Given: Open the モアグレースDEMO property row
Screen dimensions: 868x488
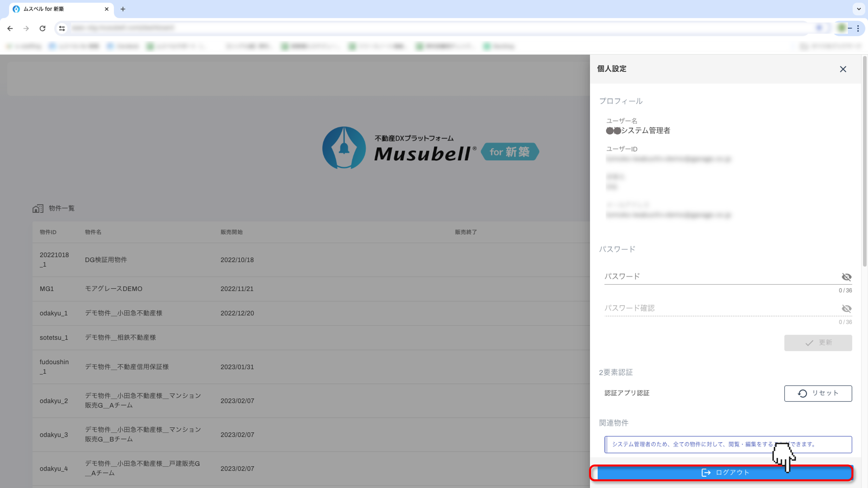Looking at the screenshot, I should pos(114,289).
